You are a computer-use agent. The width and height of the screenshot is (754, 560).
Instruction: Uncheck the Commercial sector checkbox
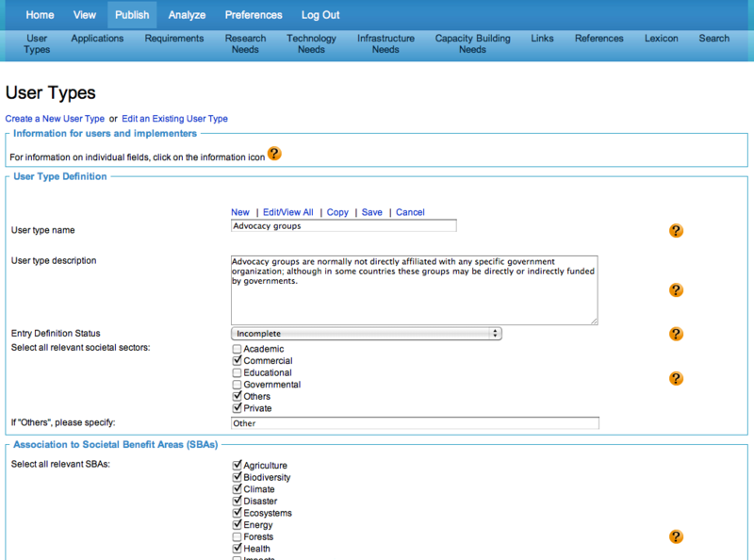(x=237, y=361)
